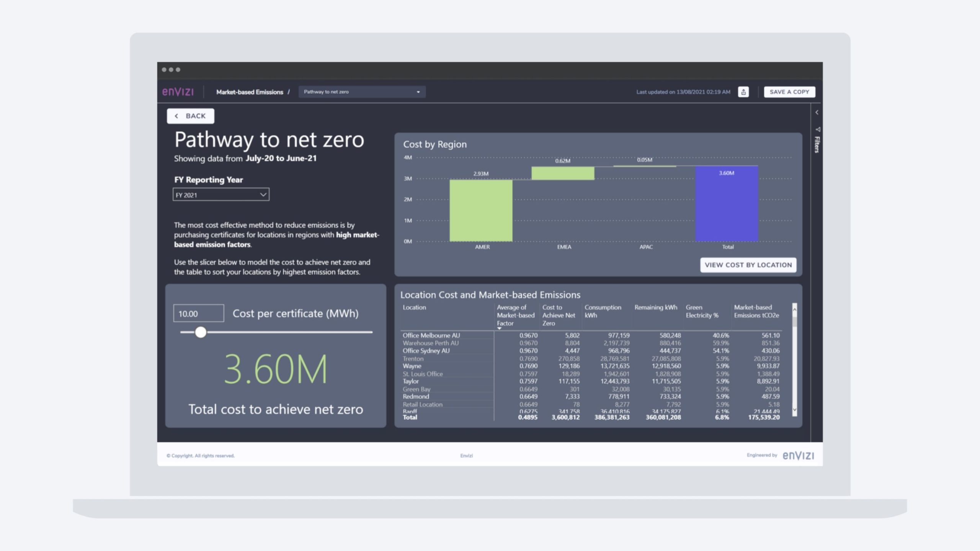Select the Taylor row
The image size is (980, 551).
[591, 381]
